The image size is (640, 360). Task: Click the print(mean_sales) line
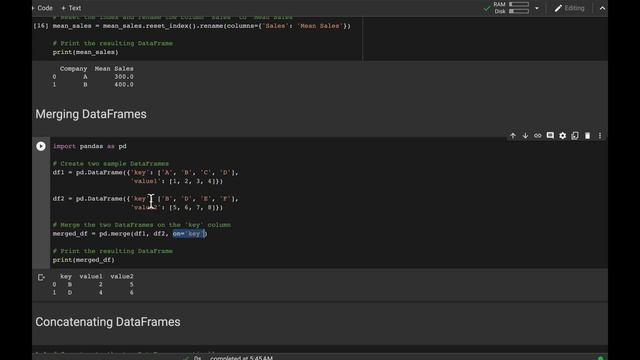point(85,52)
